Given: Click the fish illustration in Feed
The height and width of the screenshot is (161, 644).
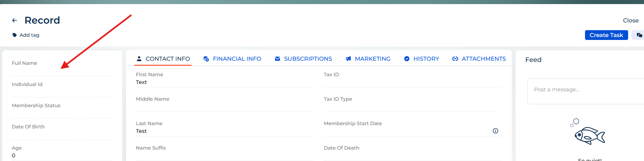Looking at the screenshot, I should [588, 132].
